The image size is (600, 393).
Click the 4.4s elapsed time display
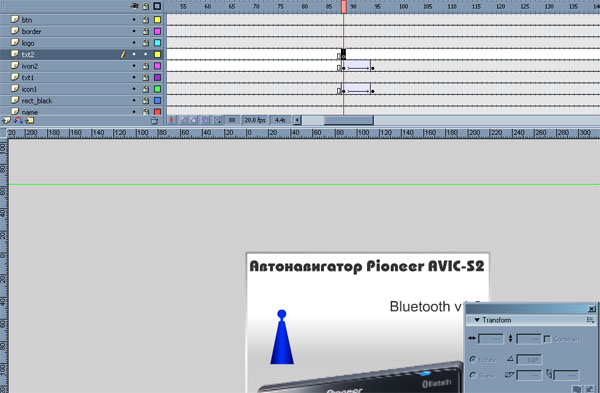point(280,120)
